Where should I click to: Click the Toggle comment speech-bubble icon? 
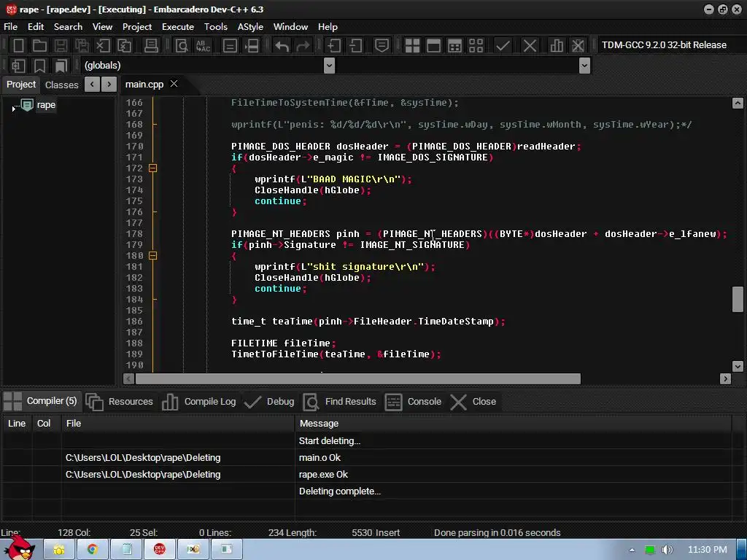382,45
